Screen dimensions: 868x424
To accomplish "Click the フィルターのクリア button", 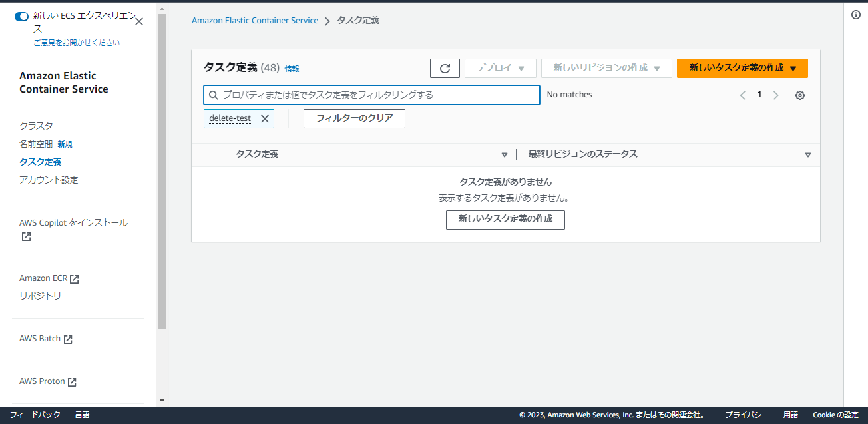I will [x=354, y=118].
